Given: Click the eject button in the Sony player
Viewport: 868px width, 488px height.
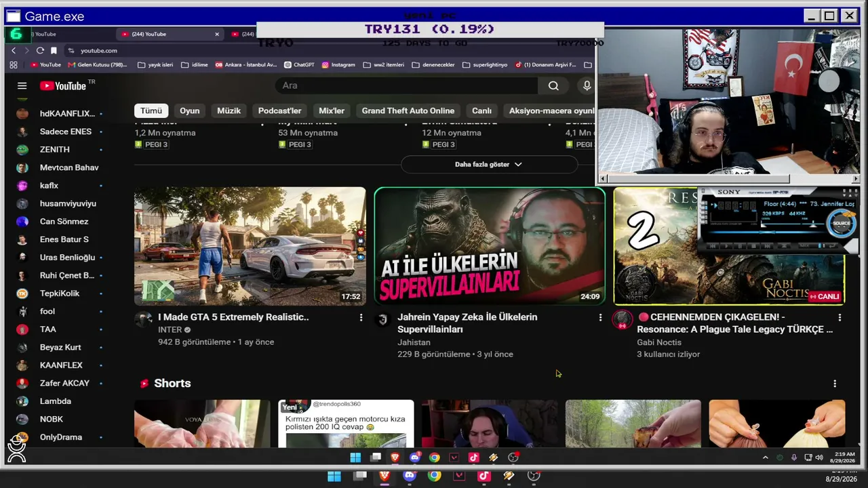Looking at the screenshot, I should coord(784,245).
